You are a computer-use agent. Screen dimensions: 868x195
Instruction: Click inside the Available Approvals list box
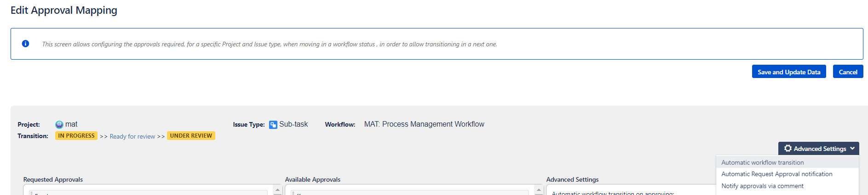(410, 190)
